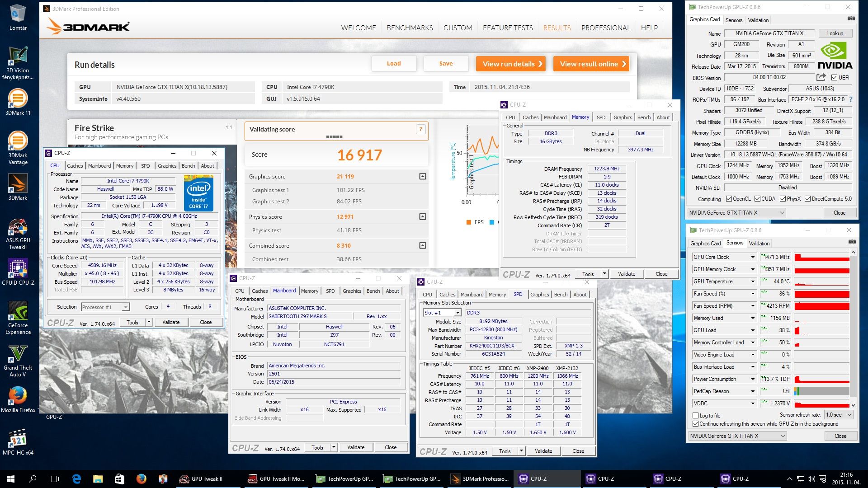This screenshot has height=488, width=868.
Task: Open Tools dropdown arrow in CPU-Z Memory window
Action: [x=604, y=274]
